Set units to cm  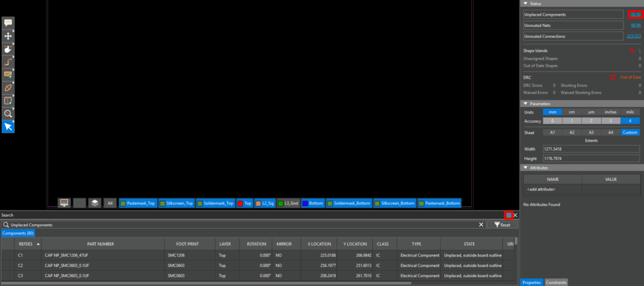(572, 112)
